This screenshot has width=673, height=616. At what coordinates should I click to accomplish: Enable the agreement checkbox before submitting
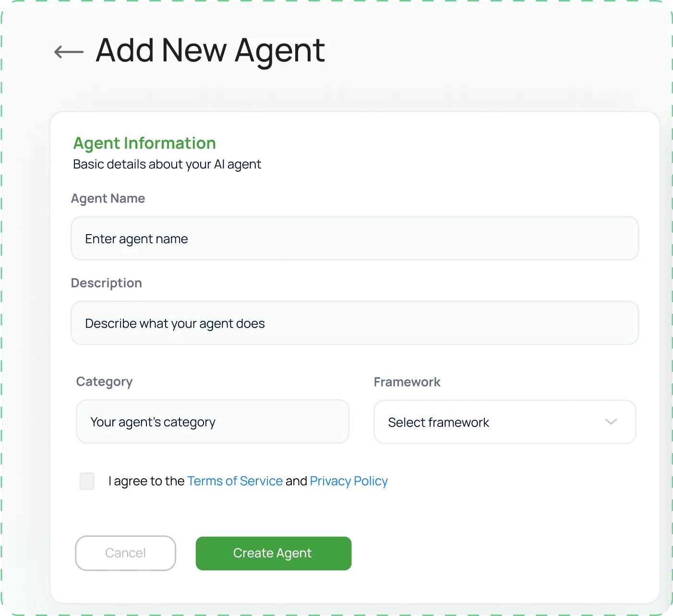tap(87, 481)
